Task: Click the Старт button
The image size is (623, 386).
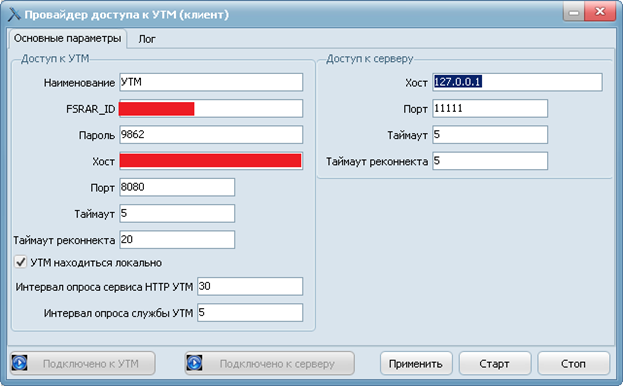Action: 494,363
